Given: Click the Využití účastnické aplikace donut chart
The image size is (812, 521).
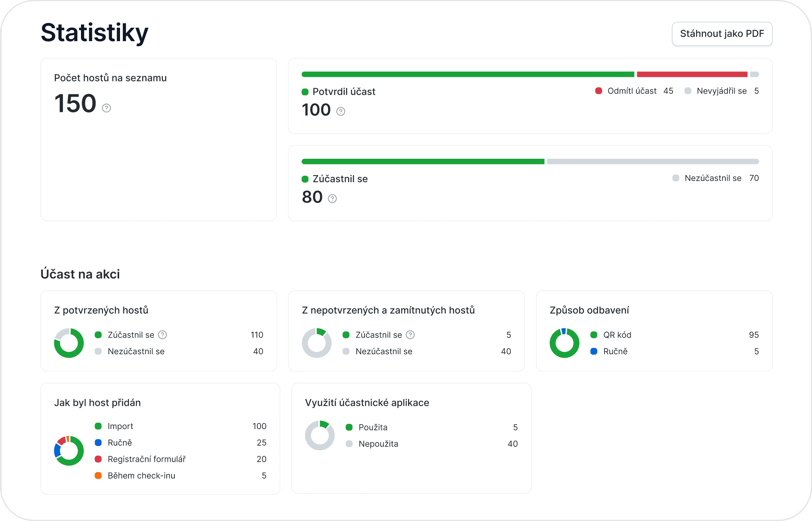Looking at the screenshot, I should 320,435.
